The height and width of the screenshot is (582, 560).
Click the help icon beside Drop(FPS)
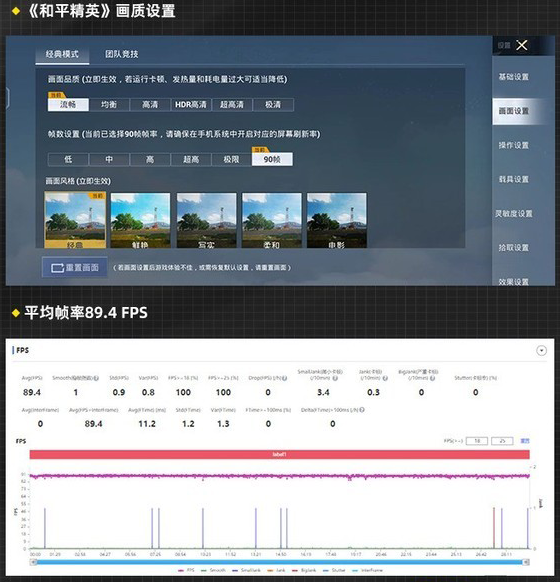[285, 378]
